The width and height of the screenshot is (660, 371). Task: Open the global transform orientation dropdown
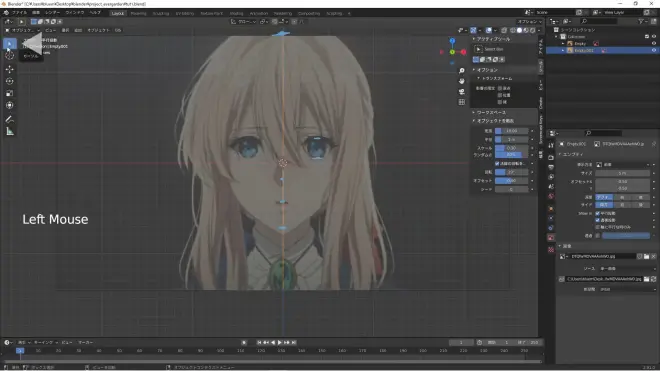point(244,21)
